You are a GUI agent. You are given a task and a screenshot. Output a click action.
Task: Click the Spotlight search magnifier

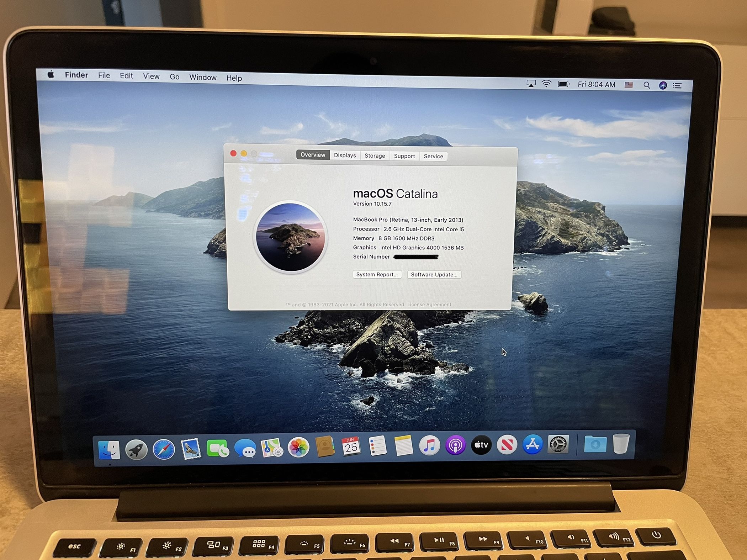[647, 85]
